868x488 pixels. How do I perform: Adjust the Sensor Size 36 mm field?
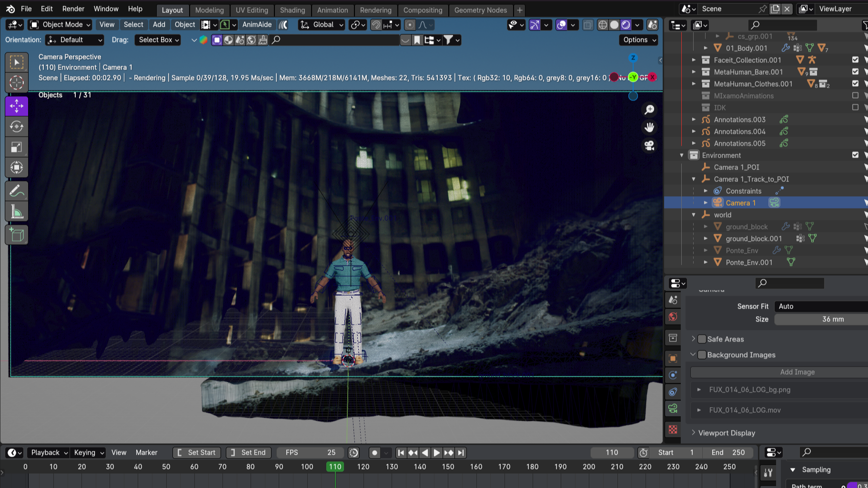click(x=832, y=319)
